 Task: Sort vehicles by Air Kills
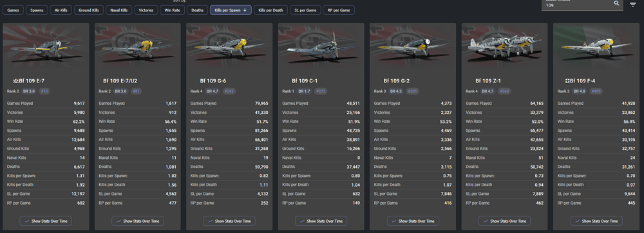tap(61, 10)
